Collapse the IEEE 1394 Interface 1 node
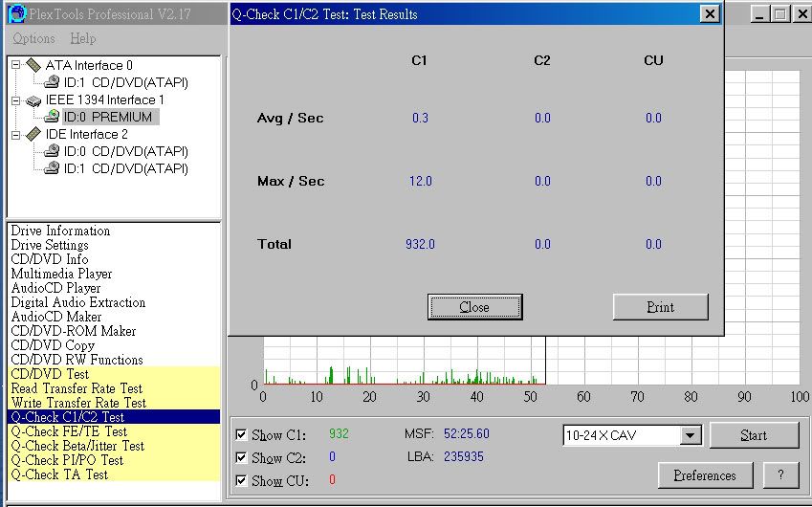Screen dimensions: 812x507 click(x=16, y=99)
